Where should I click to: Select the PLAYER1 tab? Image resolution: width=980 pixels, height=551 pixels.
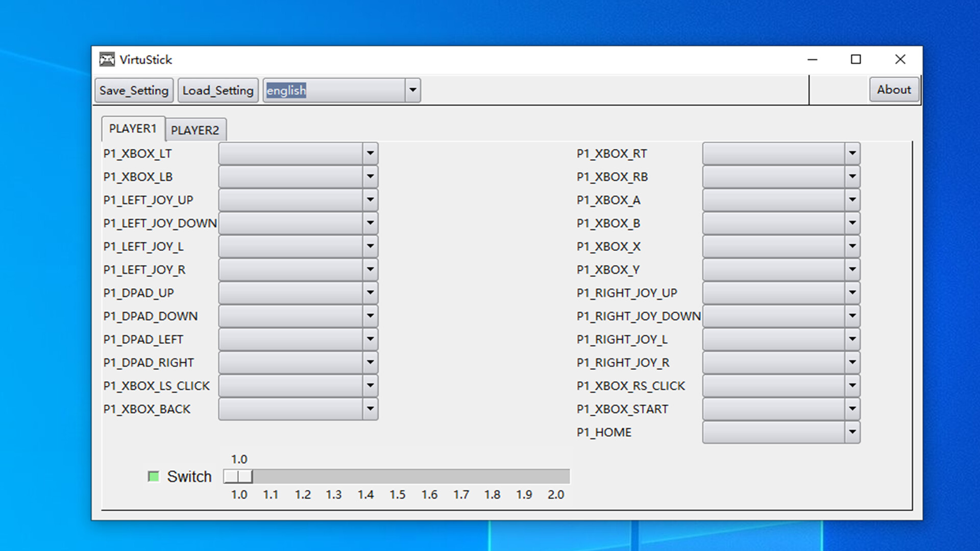click(x=133, y=129)
